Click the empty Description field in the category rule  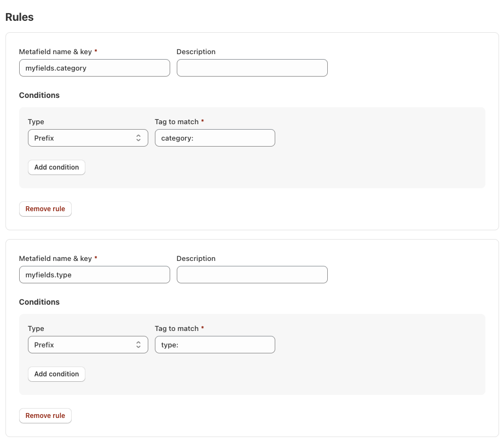coord(252,68)
